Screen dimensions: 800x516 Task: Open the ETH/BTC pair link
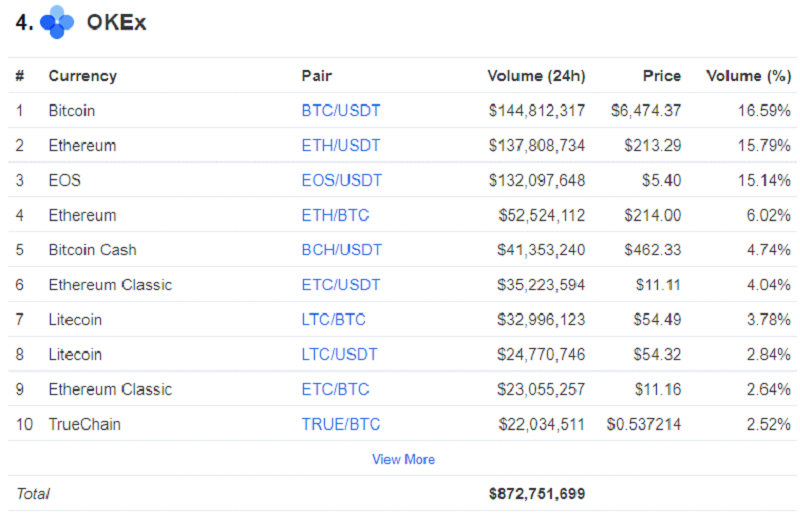(335, 215)
